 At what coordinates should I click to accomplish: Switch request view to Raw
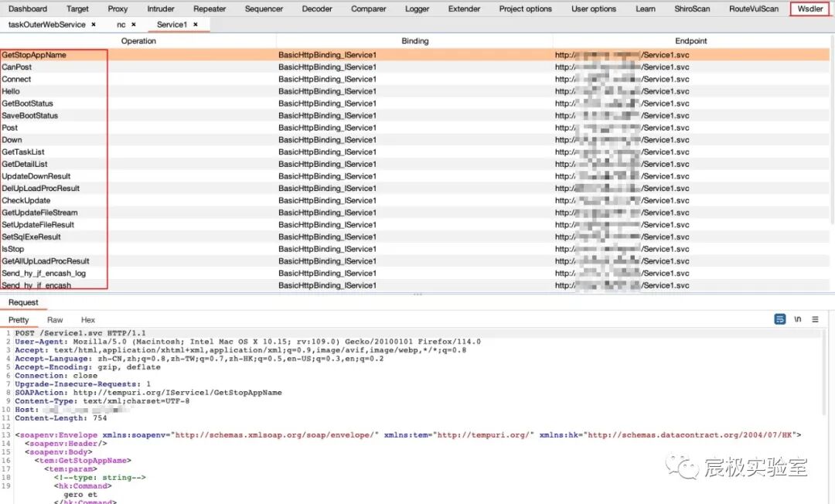coord(55,320)
